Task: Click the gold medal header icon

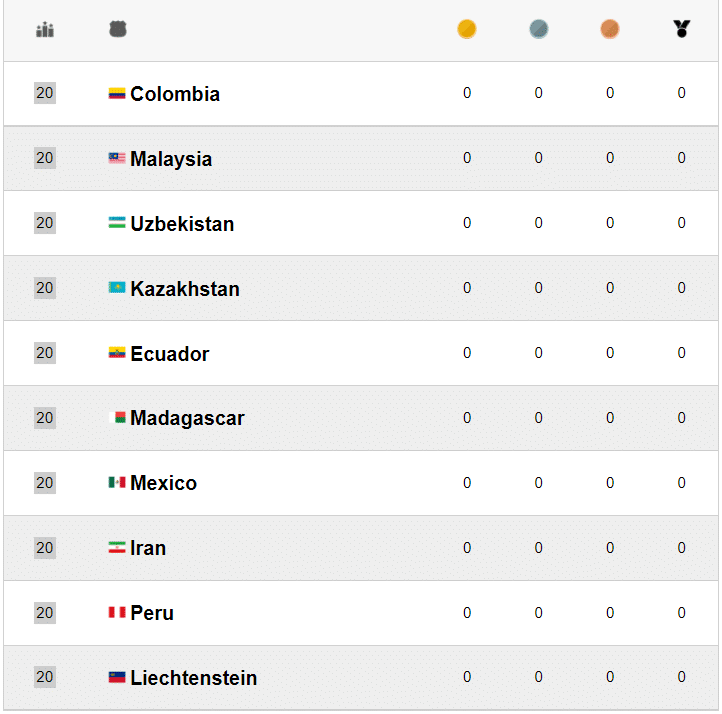Action: pyautogui.click(x=467, y=30)
